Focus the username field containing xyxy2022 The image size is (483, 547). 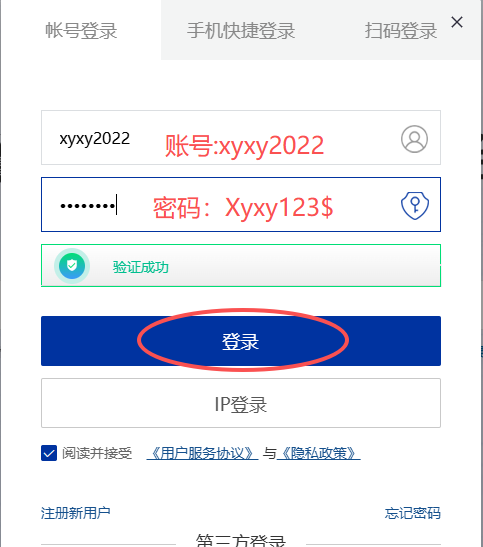tap(241, 137)
